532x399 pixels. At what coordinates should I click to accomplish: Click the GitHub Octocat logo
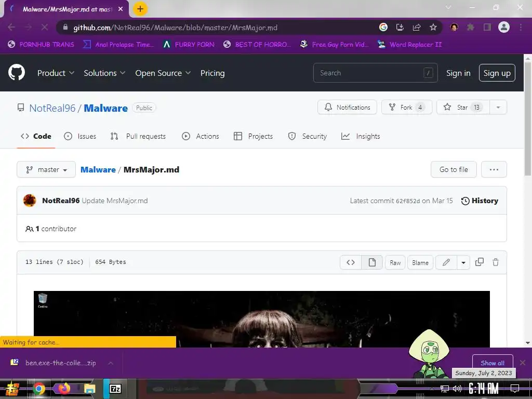16,72
